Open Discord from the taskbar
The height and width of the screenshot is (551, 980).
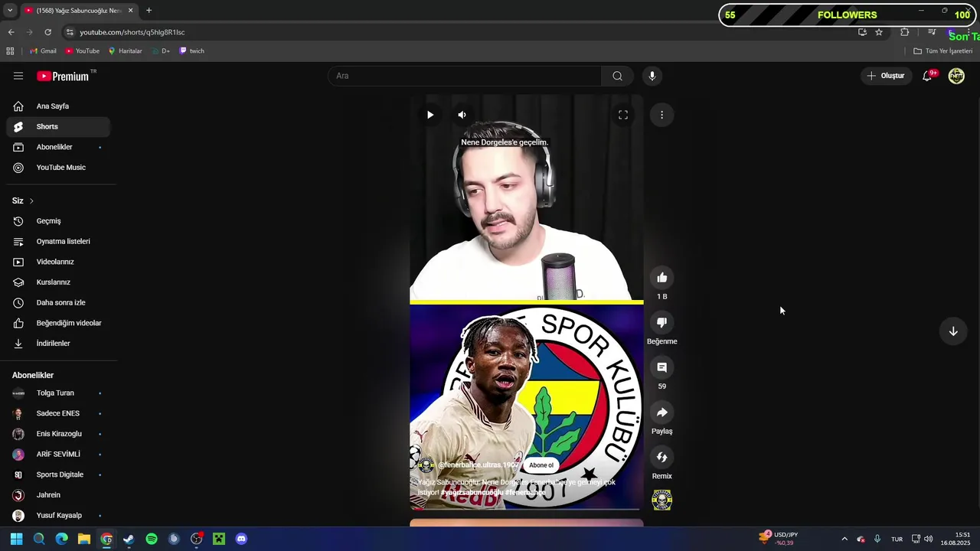241,539
